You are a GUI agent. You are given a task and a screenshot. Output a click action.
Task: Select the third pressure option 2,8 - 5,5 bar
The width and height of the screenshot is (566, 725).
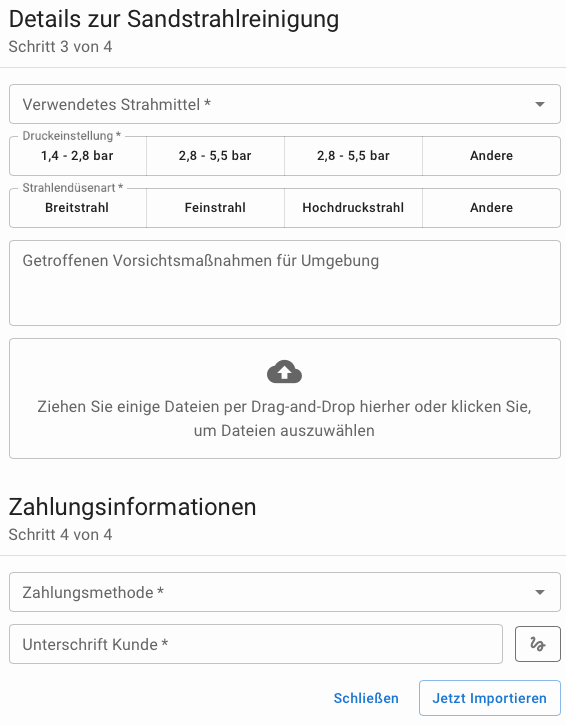click(353, 156)
